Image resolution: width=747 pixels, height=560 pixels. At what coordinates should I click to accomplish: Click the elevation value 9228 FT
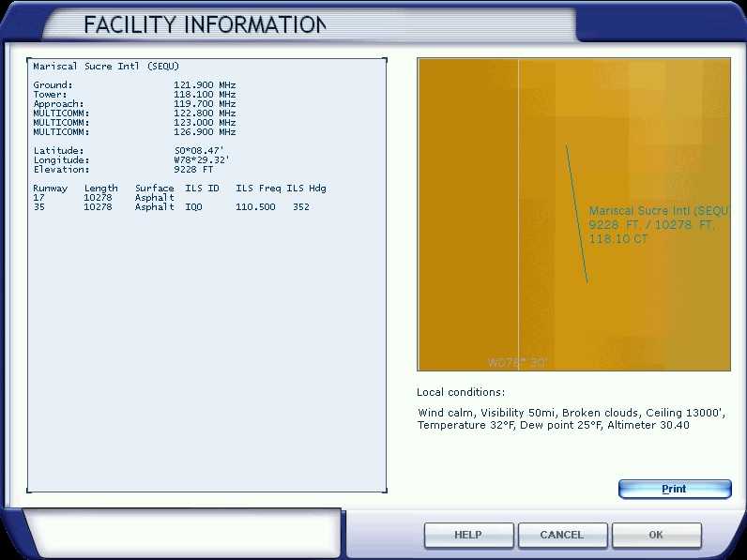(193, 170)
